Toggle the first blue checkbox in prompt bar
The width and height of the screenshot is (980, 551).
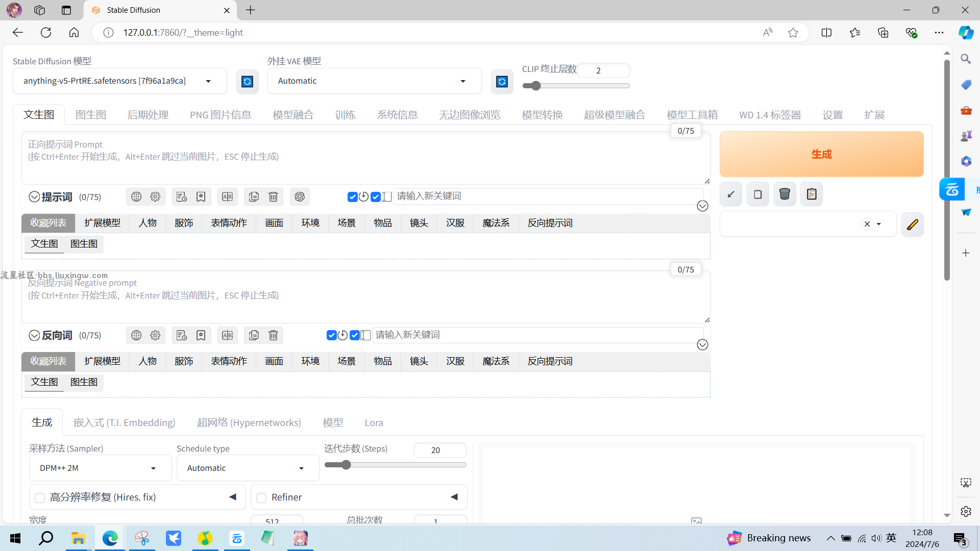351,196
